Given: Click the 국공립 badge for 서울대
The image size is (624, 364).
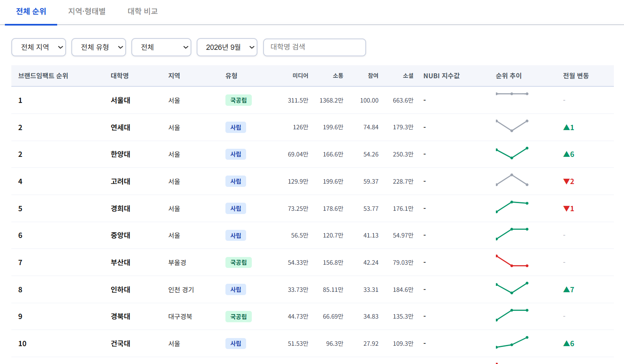Looking at the screenshot, I should click(x=238, y=100).
